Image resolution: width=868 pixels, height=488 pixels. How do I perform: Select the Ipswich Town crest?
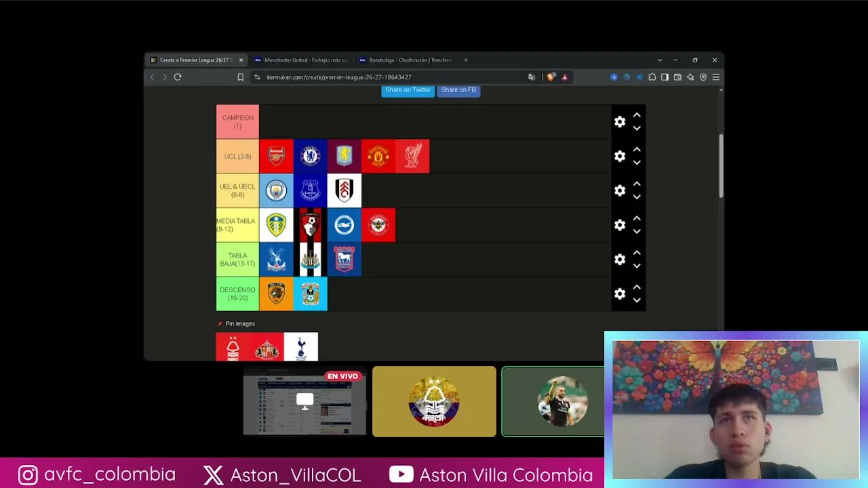(x=344, y=260)
